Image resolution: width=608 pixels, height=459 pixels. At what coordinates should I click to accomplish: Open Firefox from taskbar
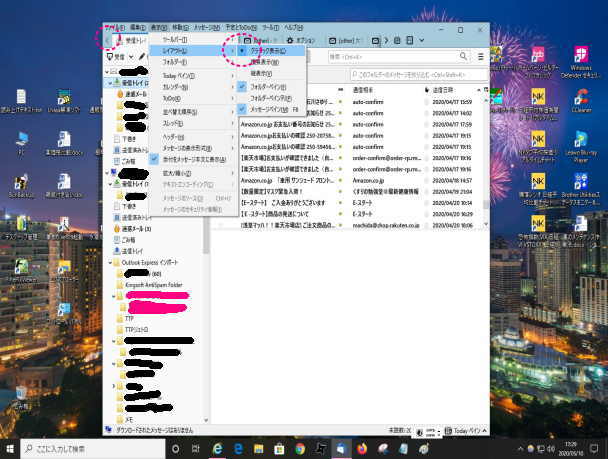pyautogui.click(x=362, y=449)
